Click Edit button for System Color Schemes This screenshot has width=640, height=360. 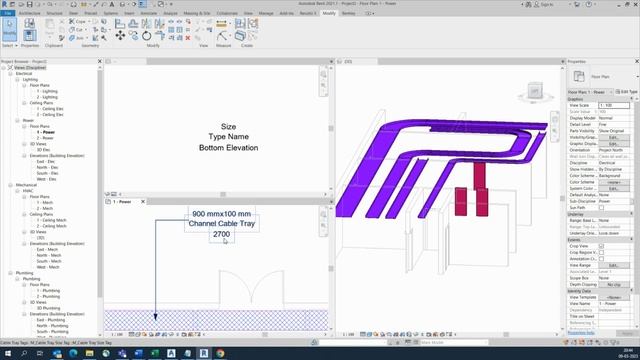point(613,189)
